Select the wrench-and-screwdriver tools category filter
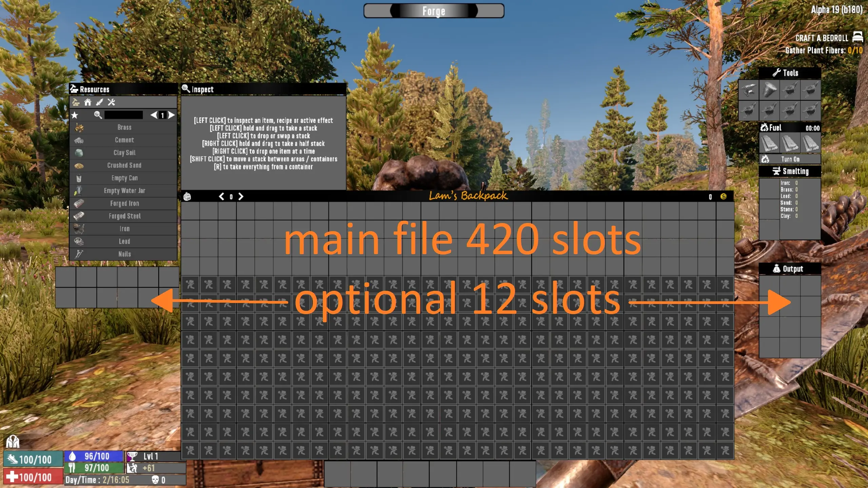 click(111, 102)
